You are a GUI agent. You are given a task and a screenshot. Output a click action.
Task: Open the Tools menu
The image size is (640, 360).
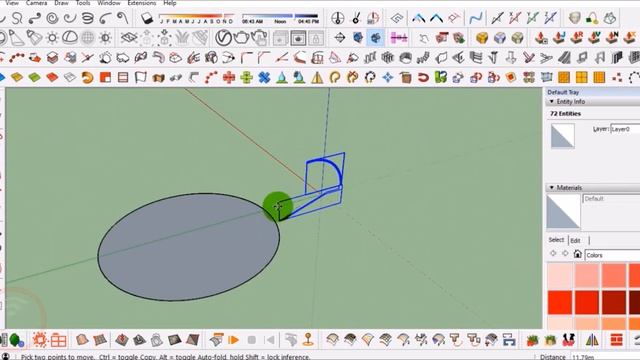(x=83, y=3)
